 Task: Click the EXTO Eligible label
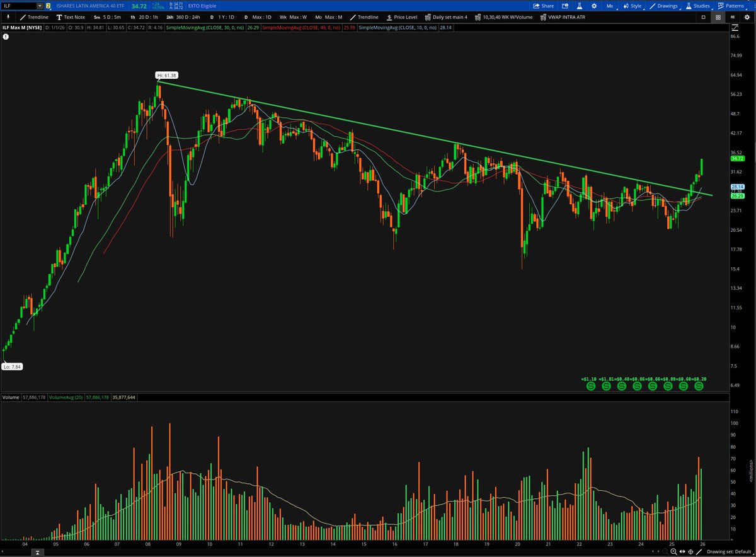(202, 6)
